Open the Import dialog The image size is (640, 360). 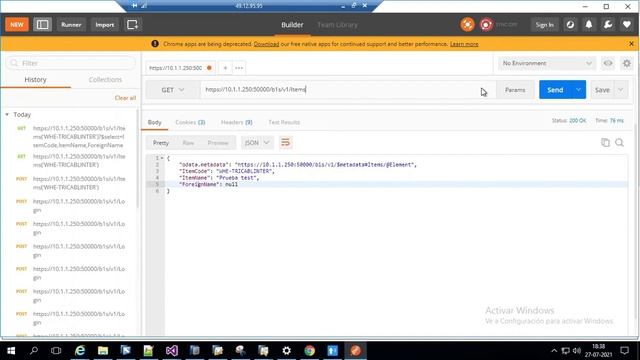click(x=104, y=24)
